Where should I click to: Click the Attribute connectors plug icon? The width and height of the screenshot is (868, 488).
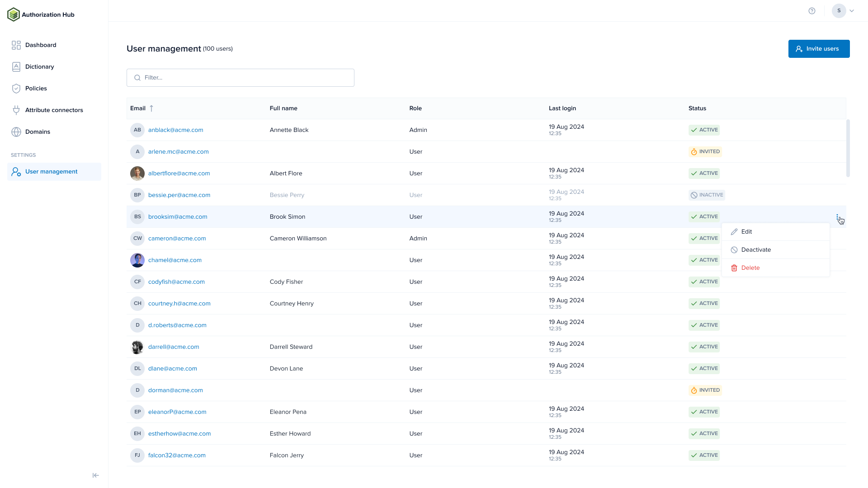point(16,110)
